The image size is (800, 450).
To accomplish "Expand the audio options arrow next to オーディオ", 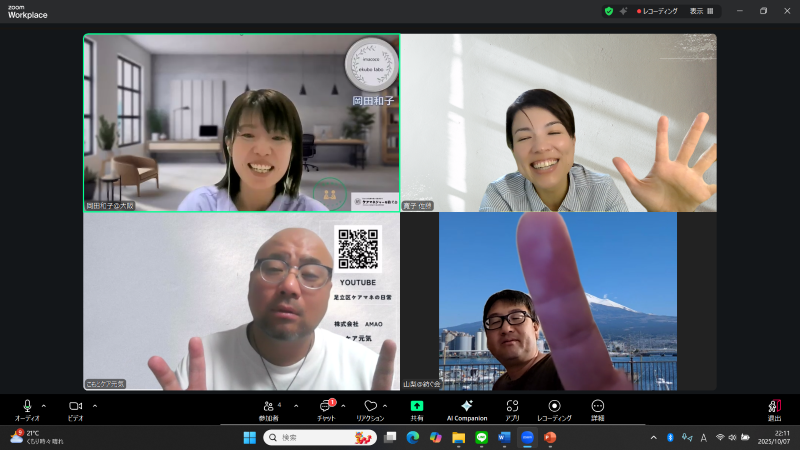I will pyautogui.click(x=44, y=405).
